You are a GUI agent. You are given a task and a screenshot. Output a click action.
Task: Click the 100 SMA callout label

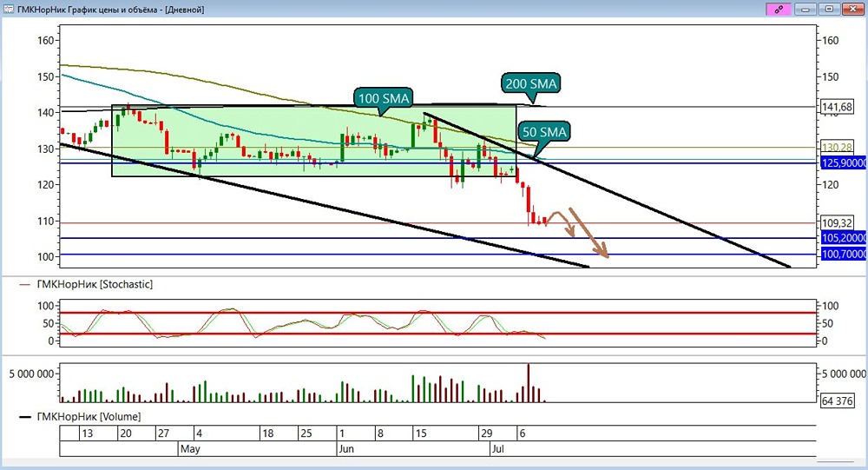tap(384, 99)
